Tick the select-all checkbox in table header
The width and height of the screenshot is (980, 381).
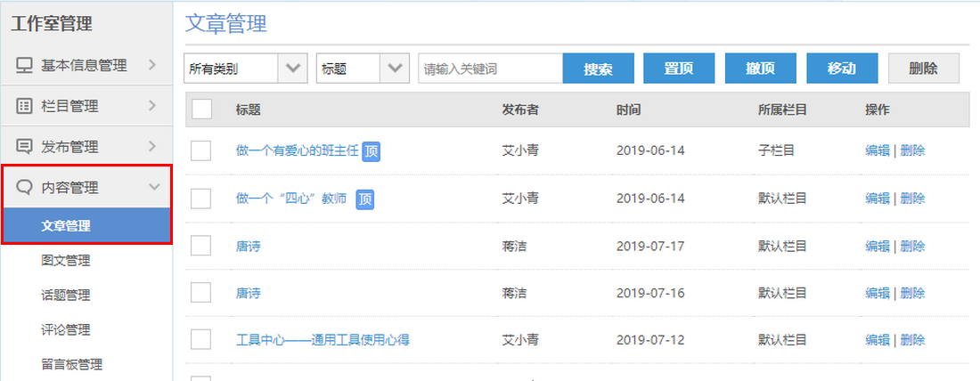pyautogui.click(x=201, y=109)
